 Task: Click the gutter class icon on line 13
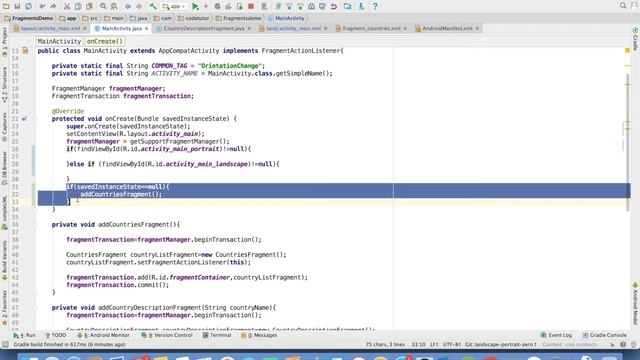pyautogui.click(x=25, y=51)
